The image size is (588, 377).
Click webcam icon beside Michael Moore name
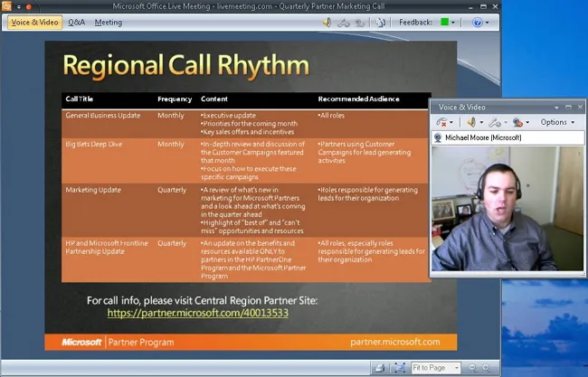point(438,137)
